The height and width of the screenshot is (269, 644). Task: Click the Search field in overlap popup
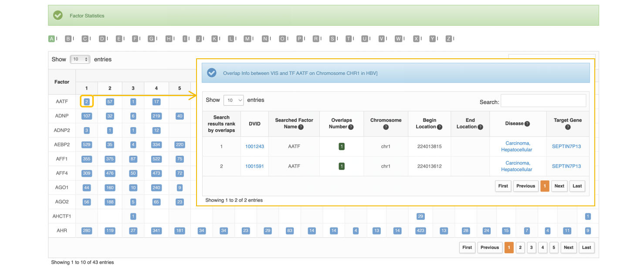[543, 101]
